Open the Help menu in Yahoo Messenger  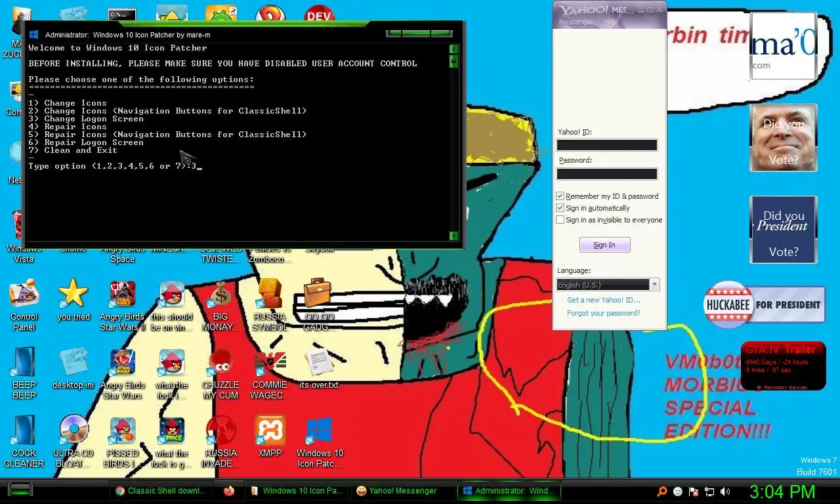610,22
